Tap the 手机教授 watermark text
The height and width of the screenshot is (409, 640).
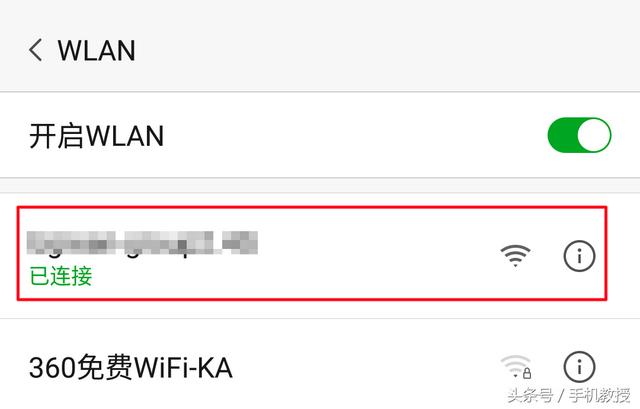(x=600, y=395)
